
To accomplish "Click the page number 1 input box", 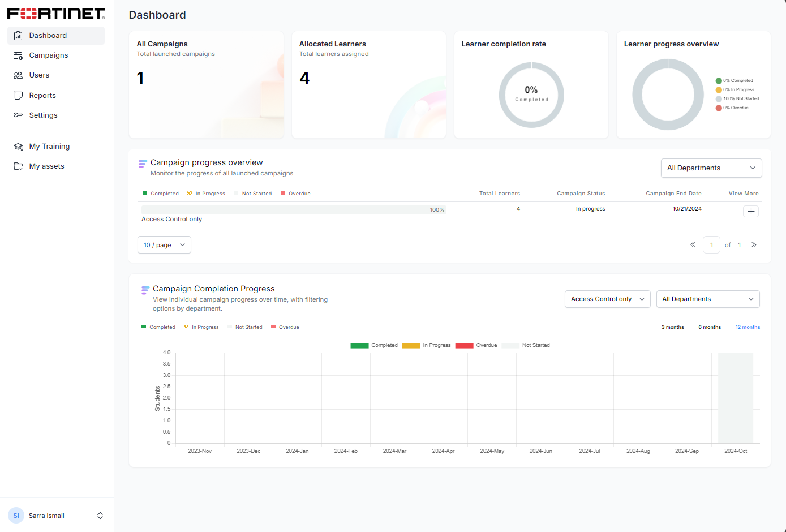I will click(711, 244).
